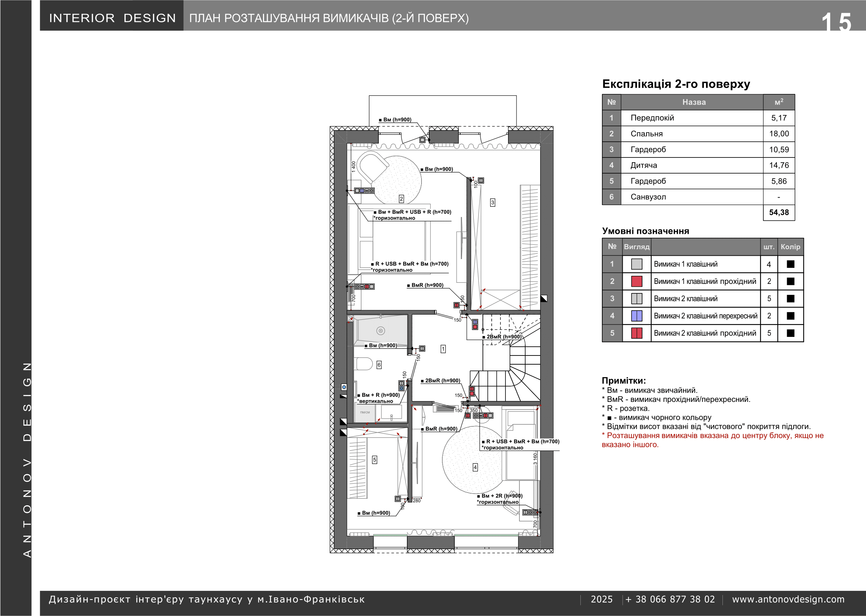The height and width of the screenshot is (616, 866).
Task: Click the area value 18,00
Action: pyautogui.click(x=779, y=133)
